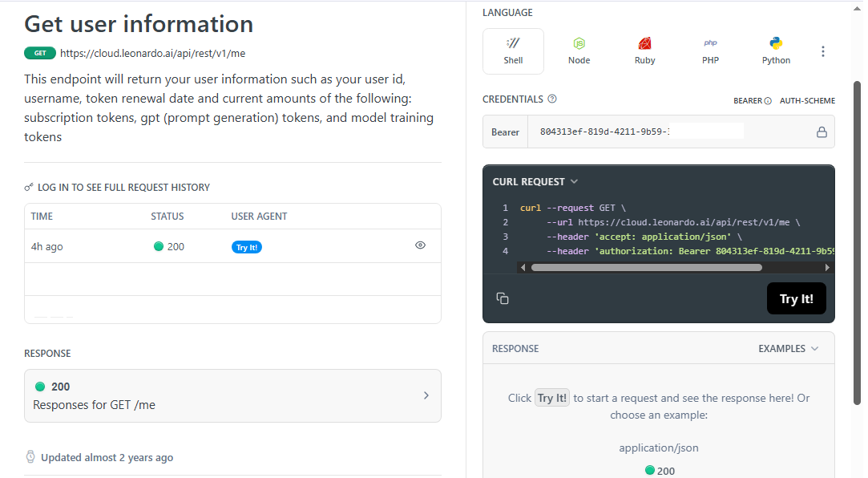Click the accept: application/json header line
This screenshot has height=478, width=868.
[644, 237]
